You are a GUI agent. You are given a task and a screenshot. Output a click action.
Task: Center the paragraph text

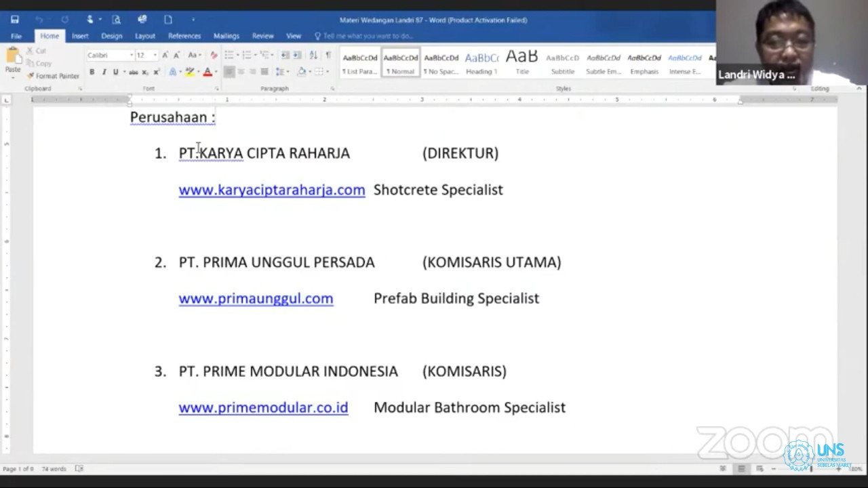click(x=241, y=72)
